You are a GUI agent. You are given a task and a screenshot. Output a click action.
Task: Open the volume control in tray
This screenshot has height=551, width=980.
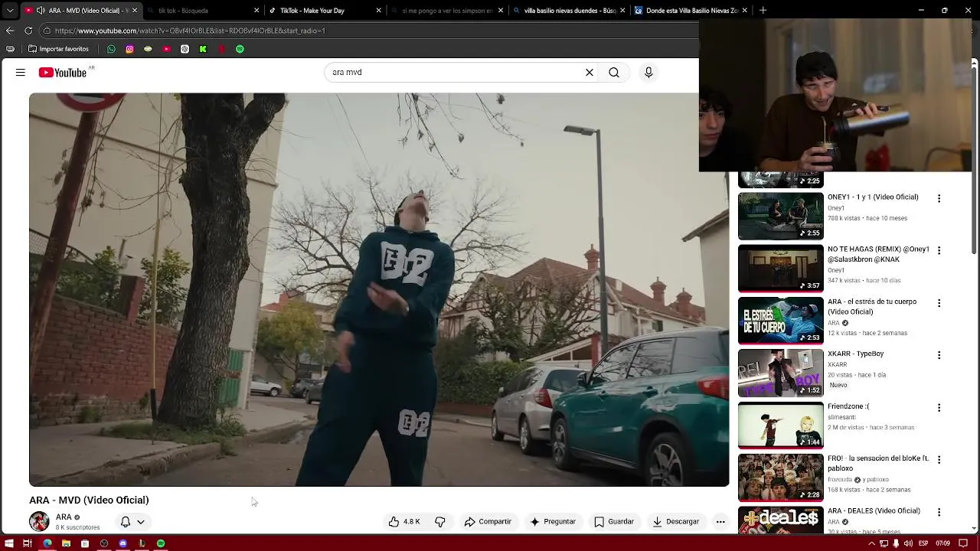(909, 543)
